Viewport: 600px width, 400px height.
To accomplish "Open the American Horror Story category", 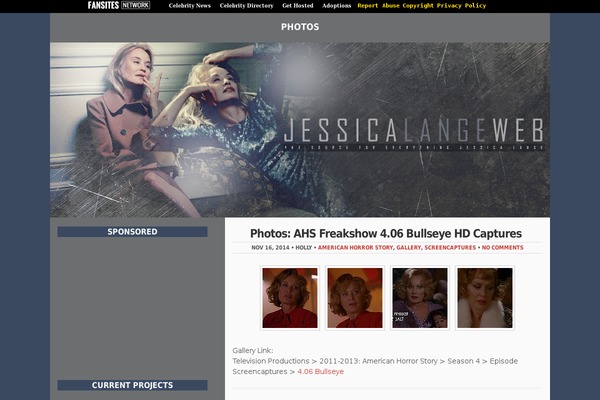I will [355, 248].
